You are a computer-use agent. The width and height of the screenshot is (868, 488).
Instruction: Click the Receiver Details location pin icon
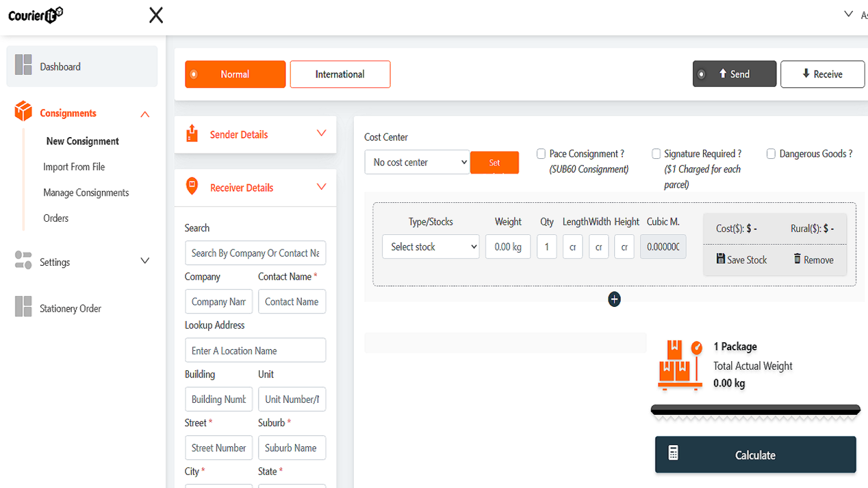(x=192, y=186)
